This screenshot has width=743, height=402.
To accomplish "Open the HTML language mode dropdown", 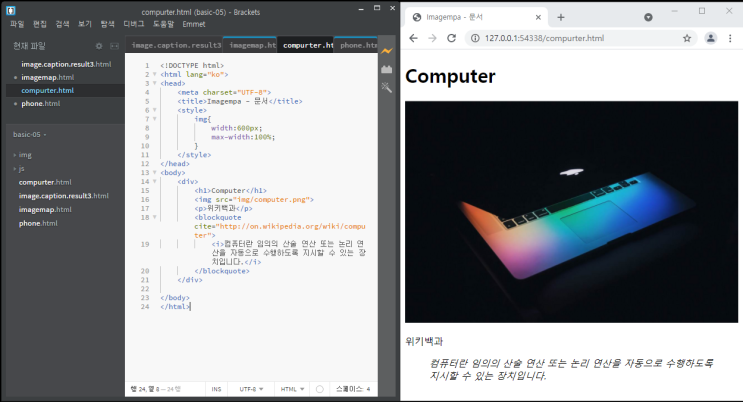I will coord(292,389).
